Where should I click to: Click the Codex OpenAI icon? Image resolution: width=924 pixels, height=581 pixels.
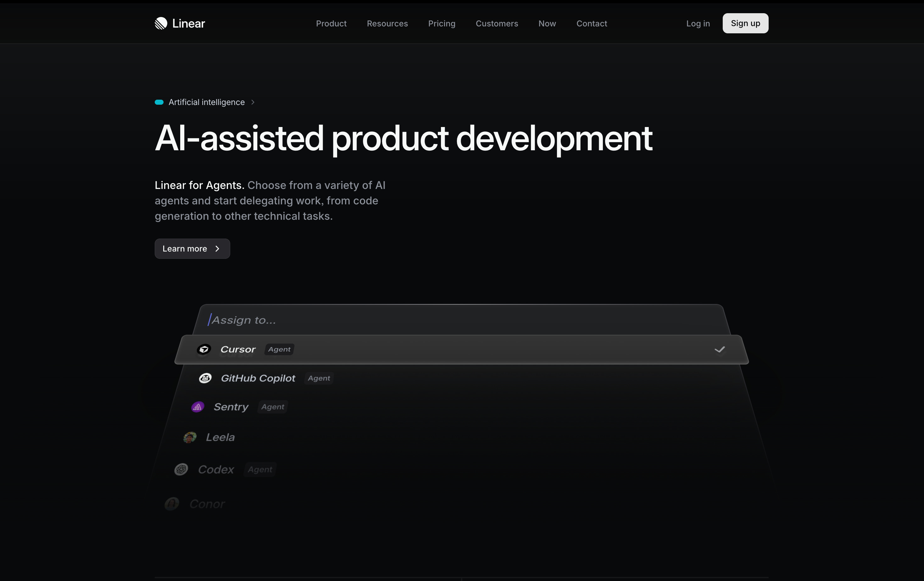(181, 469)
